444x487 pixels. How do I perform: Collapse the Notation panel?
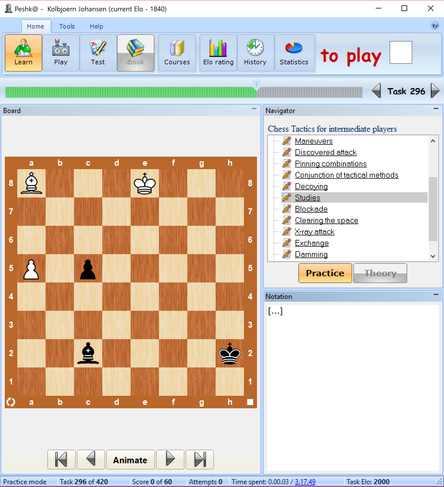point(436,295)
